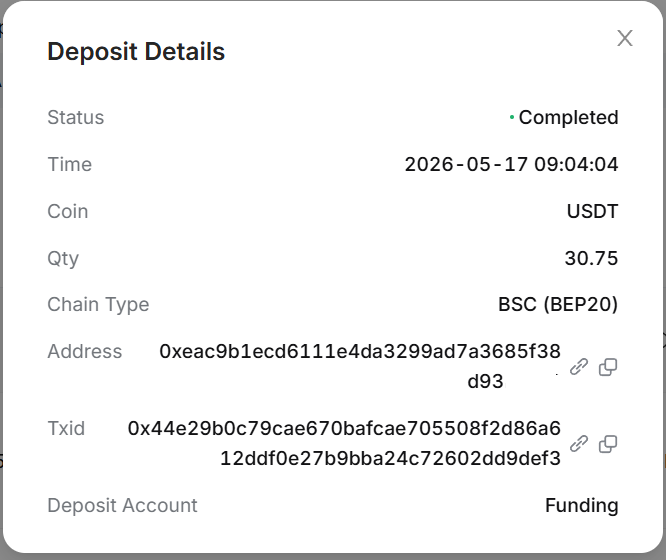
Task: Click the 2026-05-17 09:04:04 timestamp
Action: 511,164
